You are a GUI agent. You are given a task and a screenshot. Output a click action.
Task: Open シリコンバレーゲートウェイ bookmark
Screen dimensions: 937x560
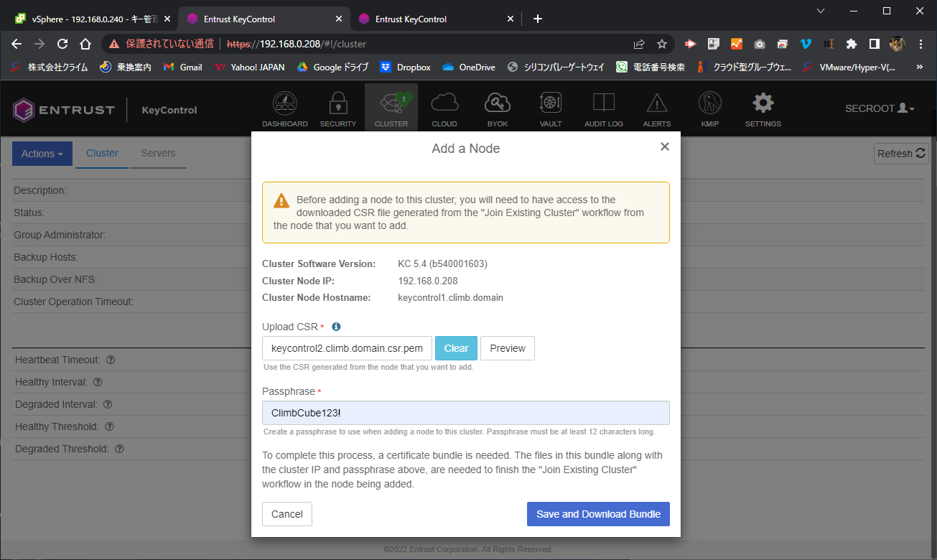(x=556, y=67)
